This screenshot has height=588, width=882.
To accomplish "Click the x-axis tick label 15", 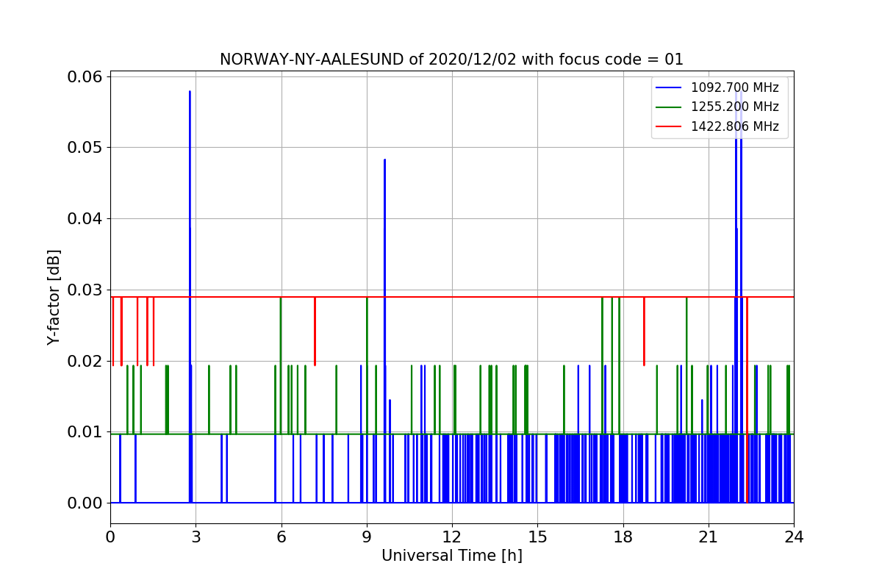I will [537, 537].
